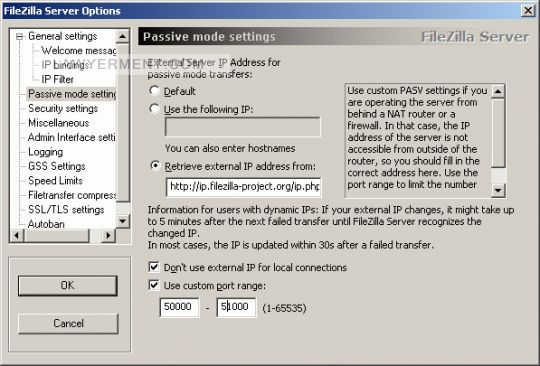Click the ip.filezilla-project.org URL field
This screenshot has height=366, width=540.
[x=243, y=187]
